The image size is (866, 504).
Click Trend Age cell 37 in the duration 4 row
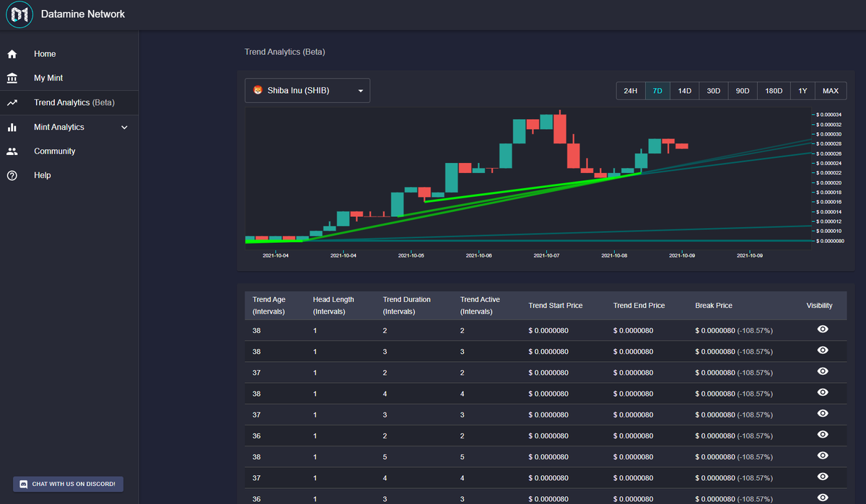tap(257, 477)
